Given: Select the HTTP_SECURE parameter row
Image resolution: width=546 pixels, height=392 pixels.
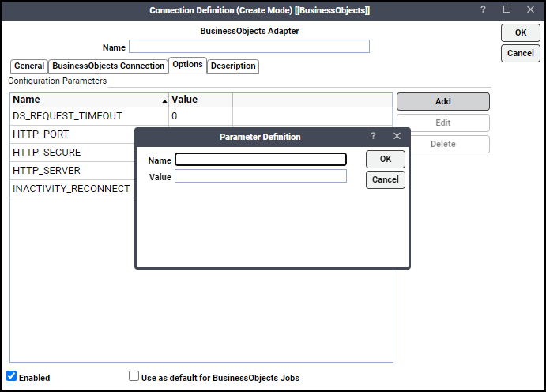Looking at the screenshot, I should (x=73, y=153).
